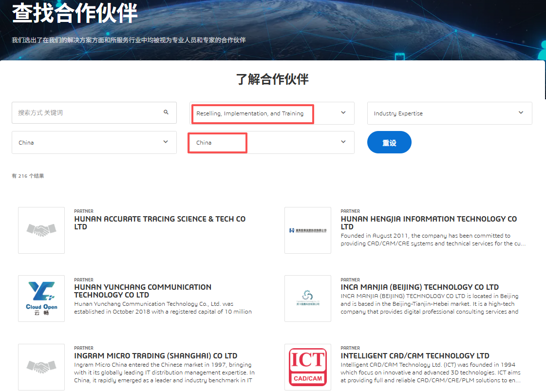Click the Cloud Open 云畅 logo thumbnail

click(x=41, y=299)
